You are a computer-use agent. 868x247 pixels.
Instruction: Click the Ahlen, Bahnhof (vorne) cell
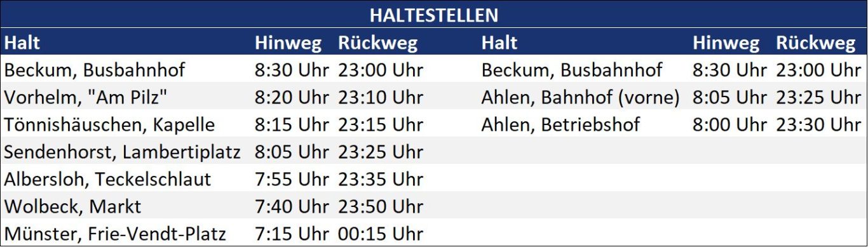[x=580, y=97]
